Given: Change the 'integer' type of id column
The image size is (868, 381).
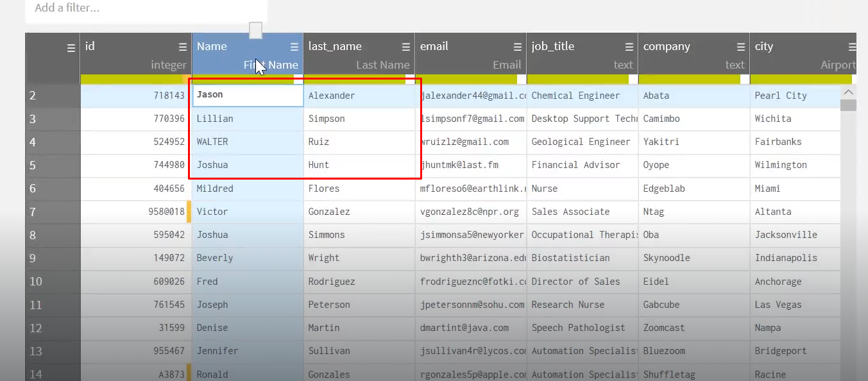Looking at the screenshot, I should (x=168, y=65).
